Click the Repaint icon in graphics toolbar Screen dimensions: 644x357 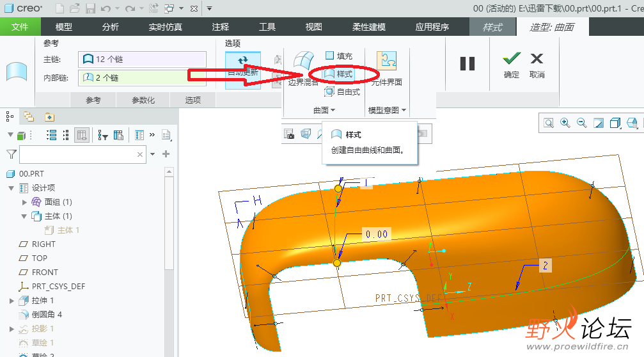pyautogui.click(x=599, y=123)
